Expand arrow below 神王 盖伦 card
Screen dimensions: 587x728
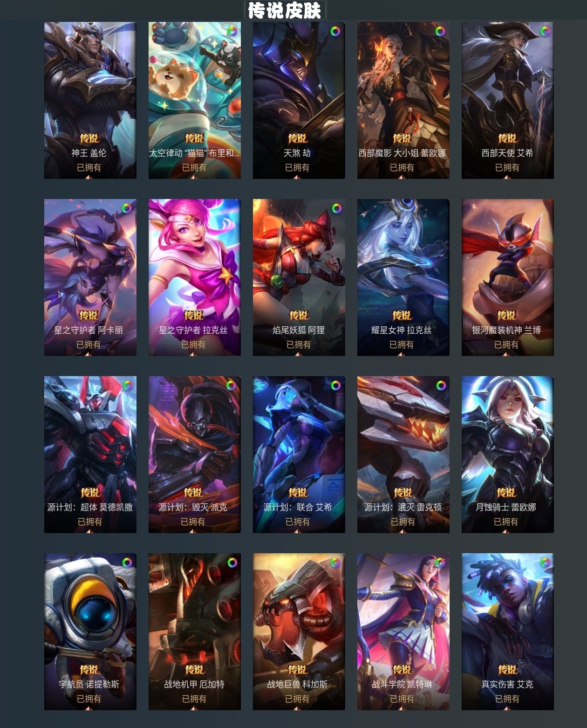[89, 177]
